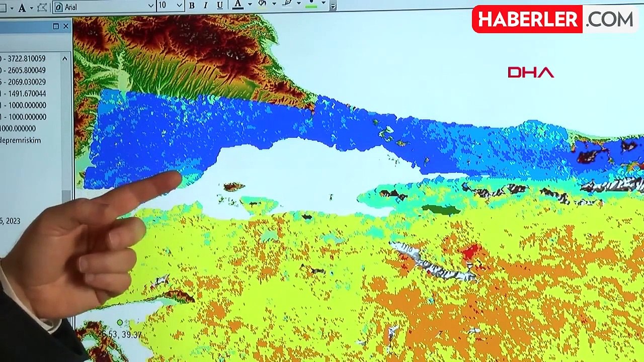Open the Draw toolbar options overflow

[x=333, y=6]
